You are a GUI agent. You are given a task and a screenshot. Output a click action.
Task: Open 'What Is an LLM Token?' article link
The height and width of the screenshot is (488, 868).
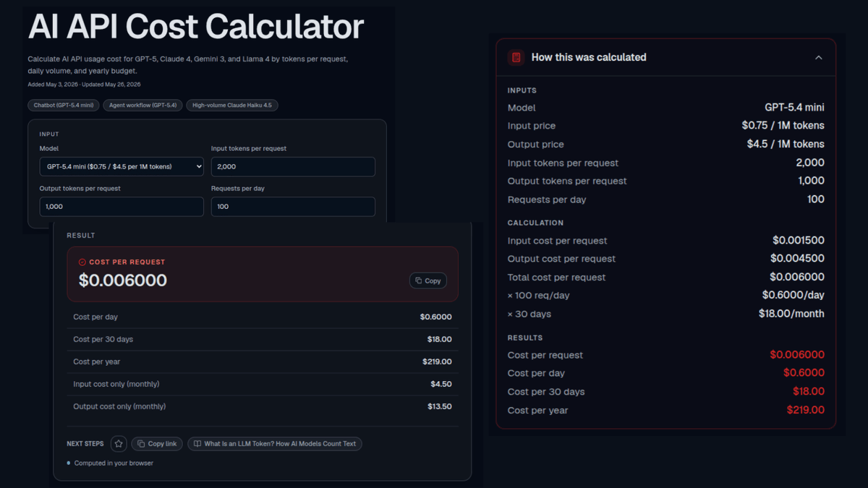(275, 444)
